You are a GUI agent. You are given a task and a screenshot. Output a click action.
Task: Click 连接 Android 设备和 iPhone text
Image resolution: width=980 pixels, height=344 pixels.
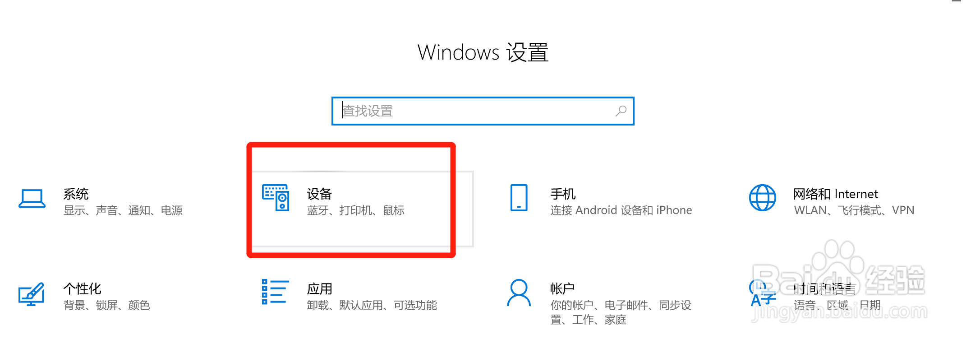tap(621, 210)
